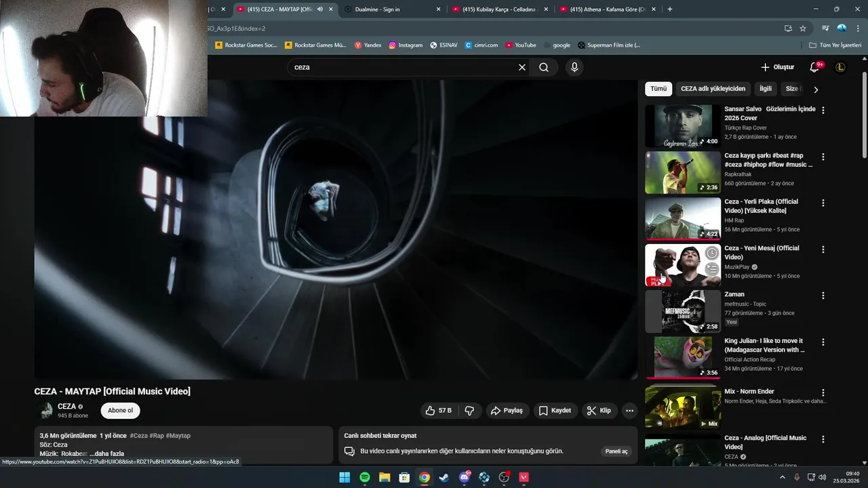Switch to the Athena - Kafama Göre tab

point(608,9)
